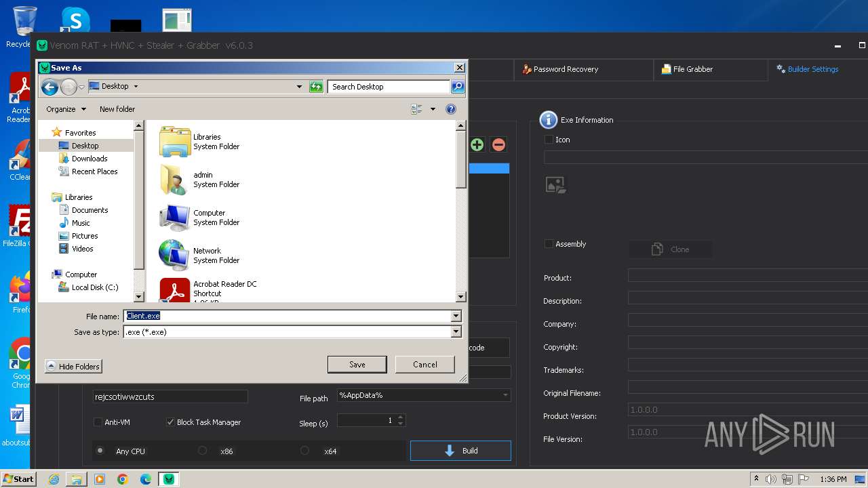This screenshot has height=488, width=868.
Task: Click the Search Desktop input field
Action: click(389, 87)
